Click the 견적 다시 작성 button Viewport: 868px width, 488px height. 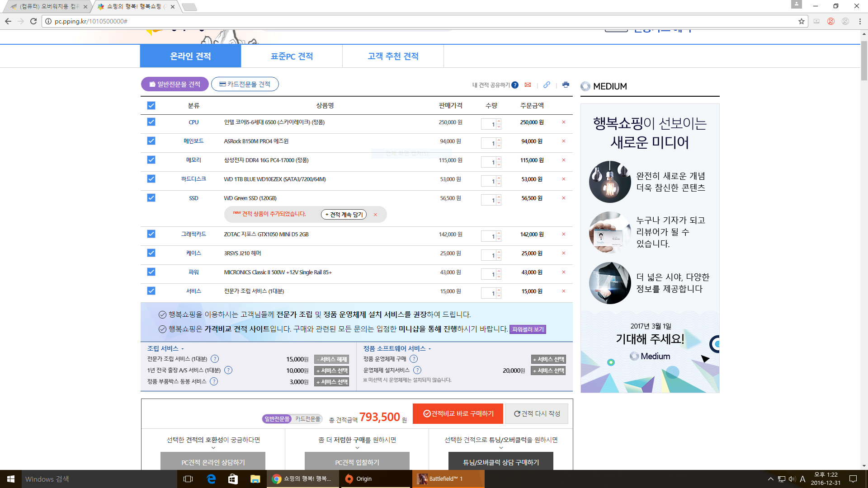[x=537, y=413]
